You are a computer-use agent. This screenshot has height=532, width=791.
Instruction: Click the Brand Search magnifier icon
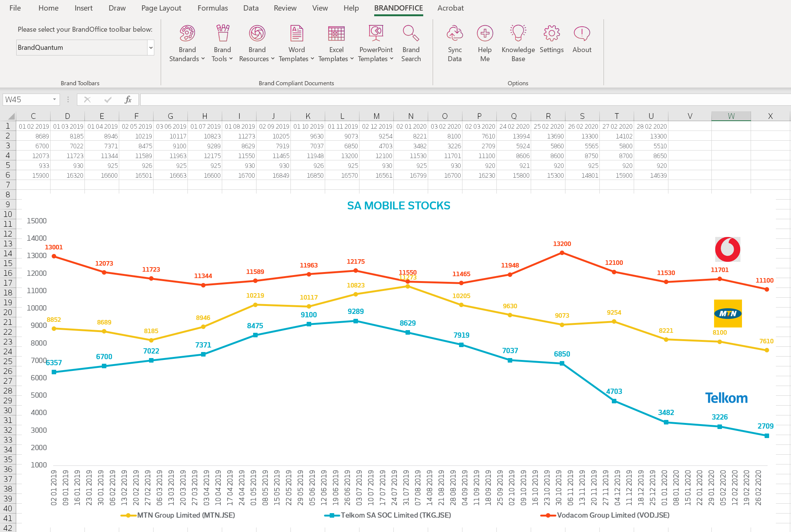click(x=411, y=34)
